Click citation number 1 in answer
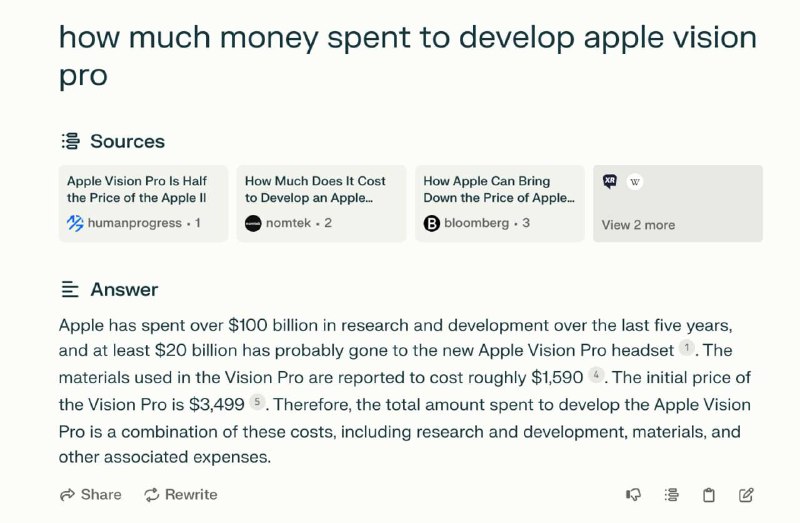This screenshot has width=800, height=523. coord(686,348)
